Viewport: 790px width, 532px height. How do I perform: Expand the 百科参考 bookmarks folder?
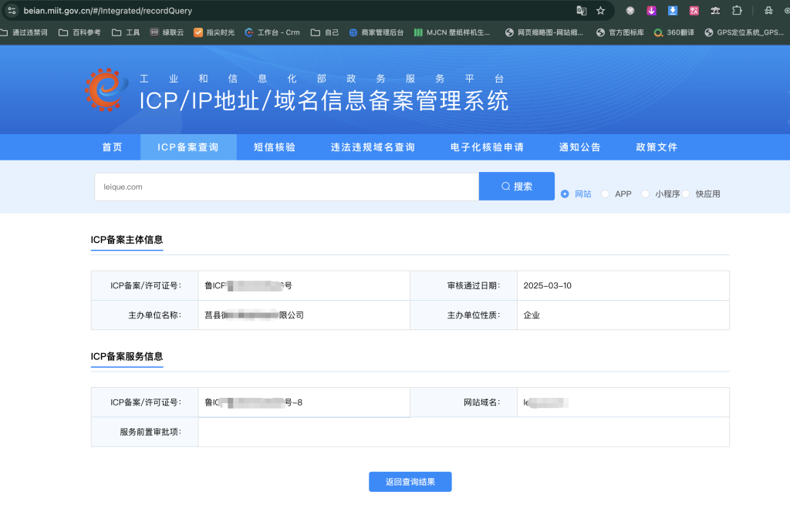[80, 32]
